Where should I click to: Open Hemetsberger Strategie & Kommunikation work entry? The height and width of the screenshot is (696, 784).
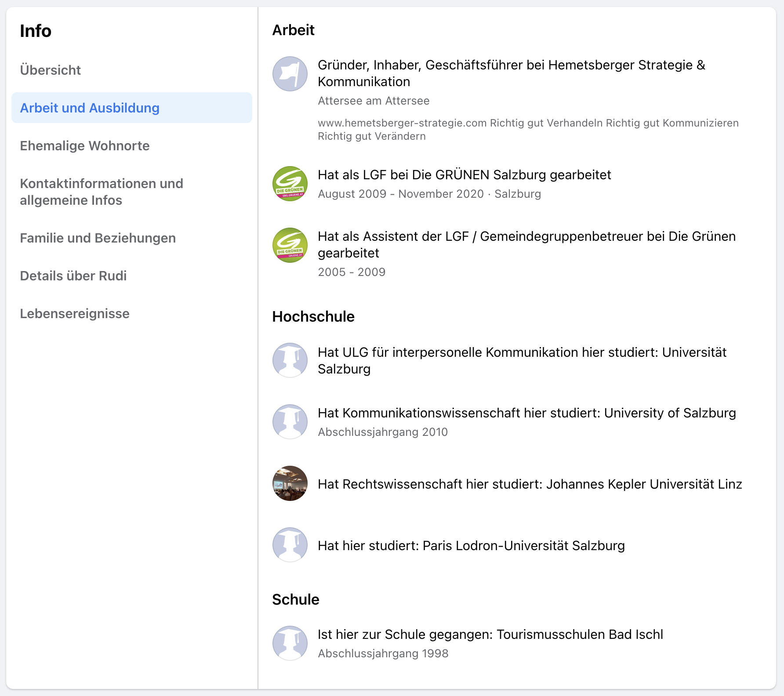(512, 73)
